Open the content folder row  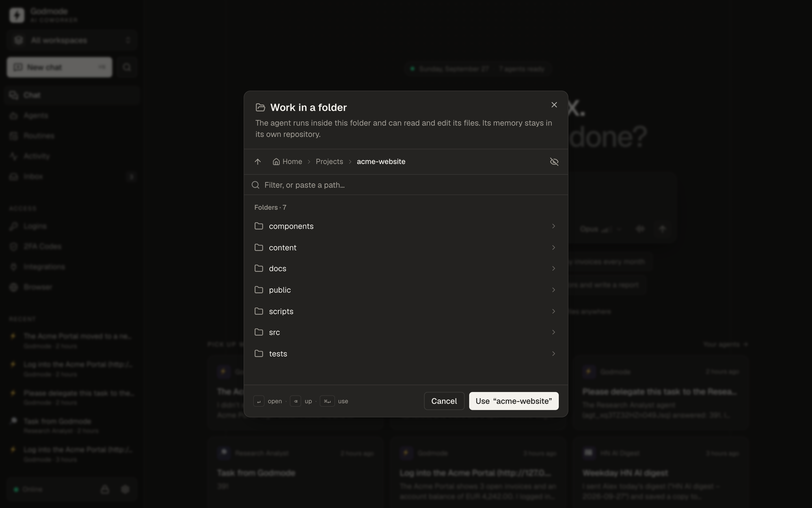(406, 247)
